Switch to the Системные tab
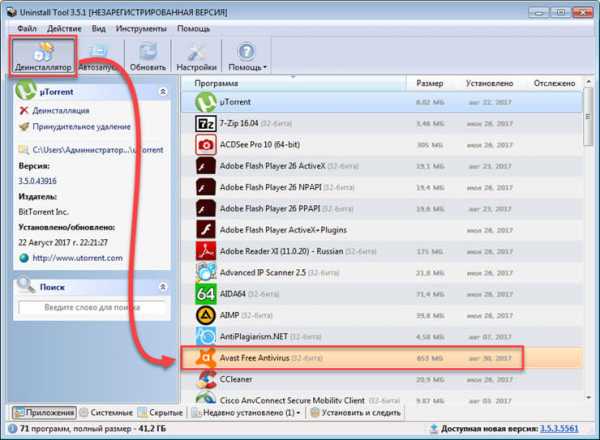Screen dimensions: 600x440 [105, 412]
